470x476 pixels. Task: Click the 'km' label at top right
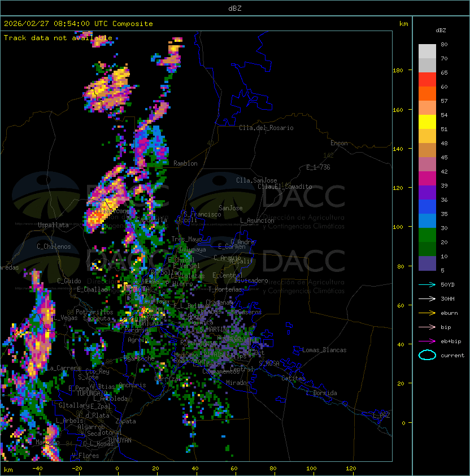[403, 24]
